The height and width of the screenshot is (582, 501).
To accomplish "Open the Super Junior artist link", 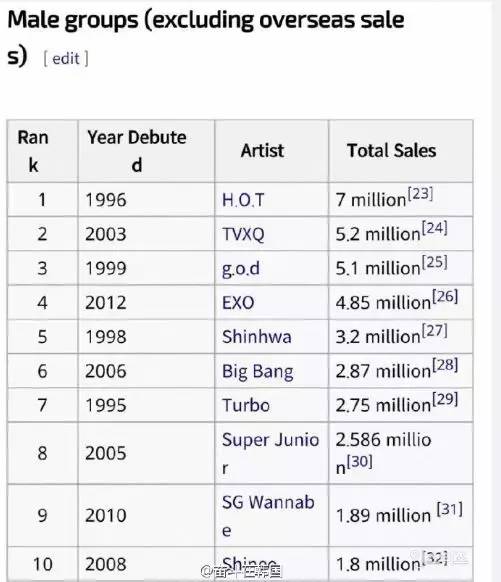I will (x=270, y=454).
